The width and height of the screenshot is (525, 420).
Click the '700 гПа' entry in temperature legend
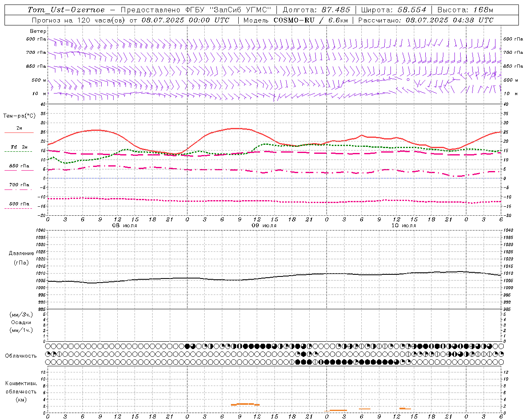[19, 185]
